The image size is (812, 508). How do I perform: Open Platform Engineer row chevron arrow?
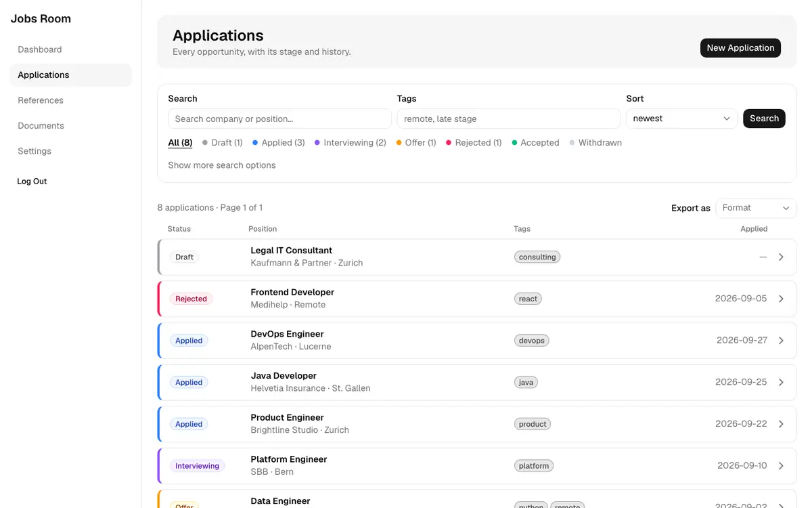(781, 466)
